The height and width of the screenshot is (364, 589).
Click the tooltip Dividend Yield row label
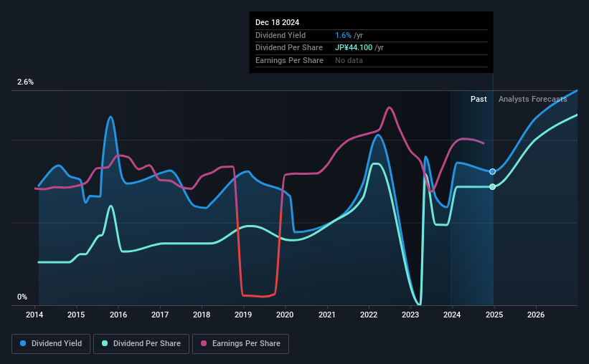[281, 35]
